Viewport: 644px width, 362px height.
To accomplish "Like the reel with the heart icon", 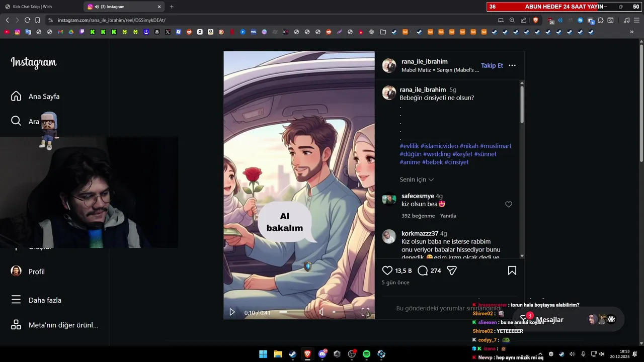I will [x=387, y=270].
